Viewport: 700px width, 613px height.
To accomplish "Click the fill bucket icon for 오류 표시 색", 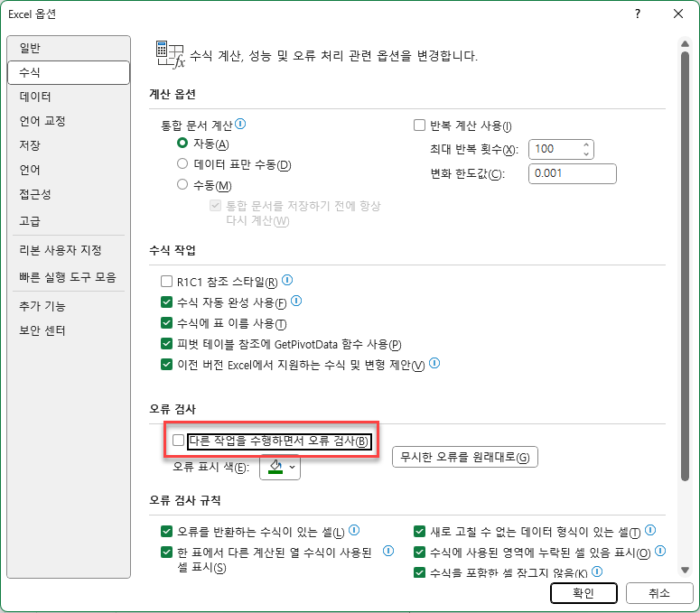I will click(275, 467).
